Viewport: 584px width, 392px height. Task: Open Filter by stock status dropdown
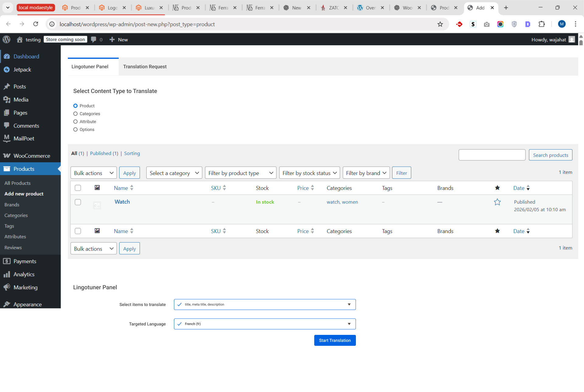tap(310, 173)
